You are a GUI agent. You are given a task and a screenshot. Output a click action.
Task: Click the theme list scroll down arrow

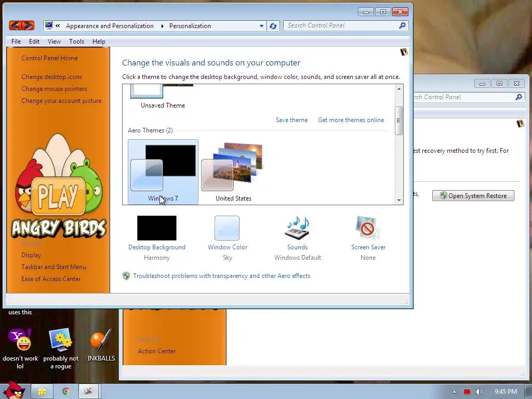coord(399,200)
